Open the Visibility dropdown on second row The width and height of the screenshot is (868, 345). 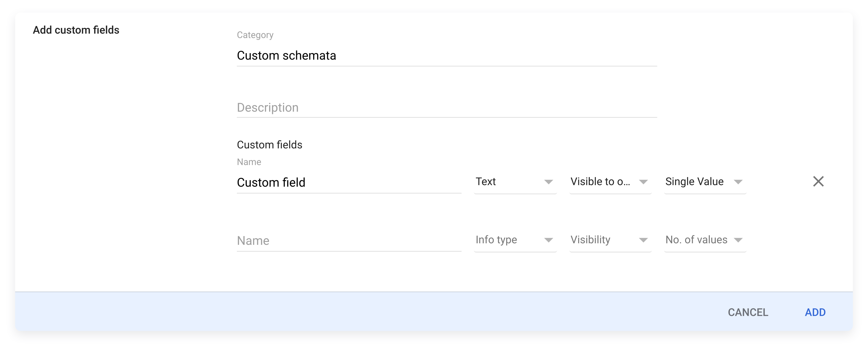tap(610, 240)
